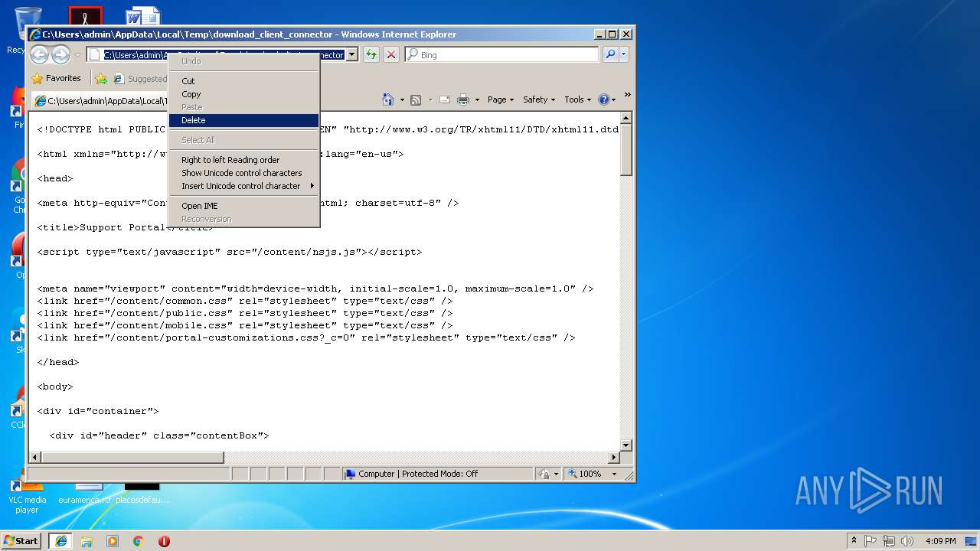The image size is (980, 551).
Task: Click the Stop loading red X icon
Action: pyautogui.click(x=391, y=54)
